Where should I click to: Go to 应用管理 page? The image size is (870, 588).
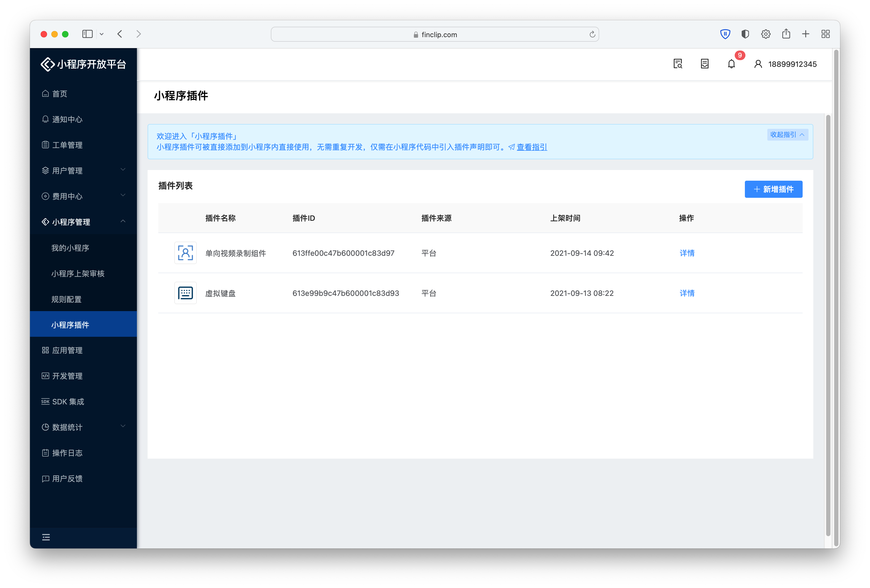click(67, 350)
